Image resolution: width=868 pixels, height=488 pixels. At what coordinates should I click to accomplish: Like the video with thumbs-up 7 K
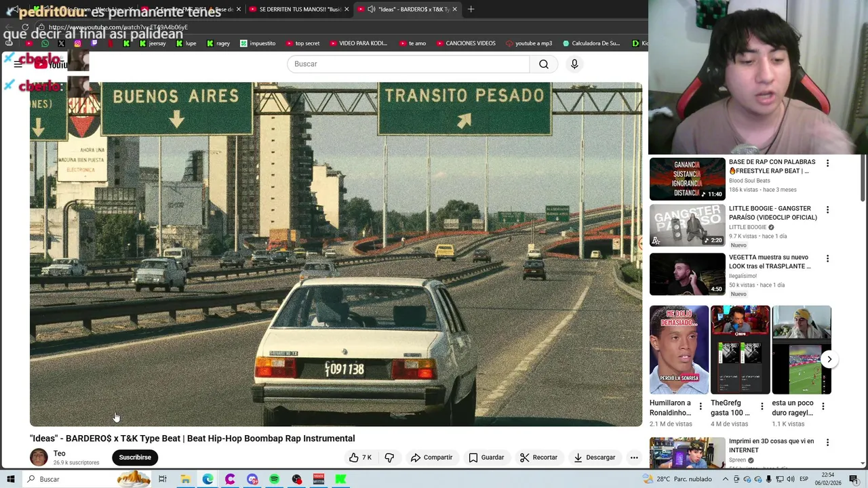[x=360, y=457]
